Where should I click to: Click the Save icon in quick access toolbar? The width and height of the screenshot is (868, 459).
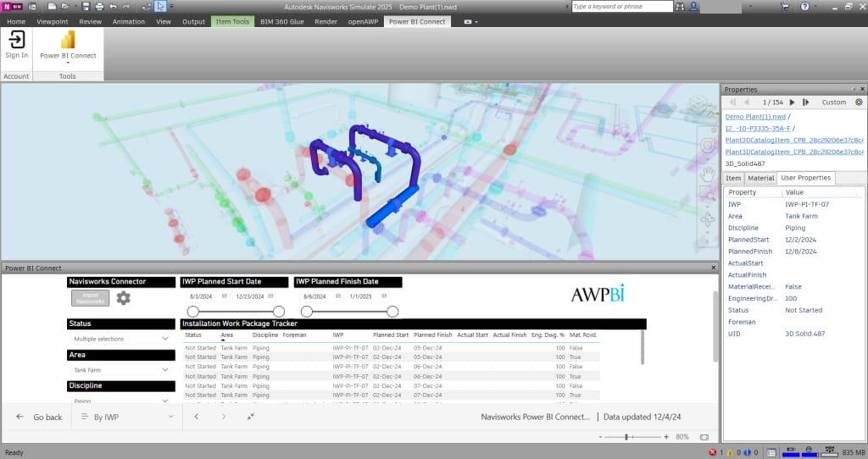[86, 7]
